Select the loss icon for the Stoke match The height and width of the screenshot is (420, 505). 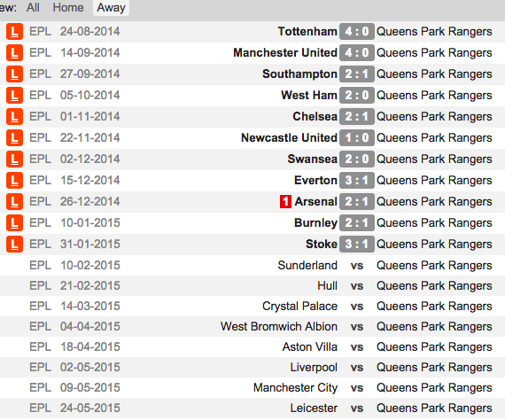(x=14, y=245)
